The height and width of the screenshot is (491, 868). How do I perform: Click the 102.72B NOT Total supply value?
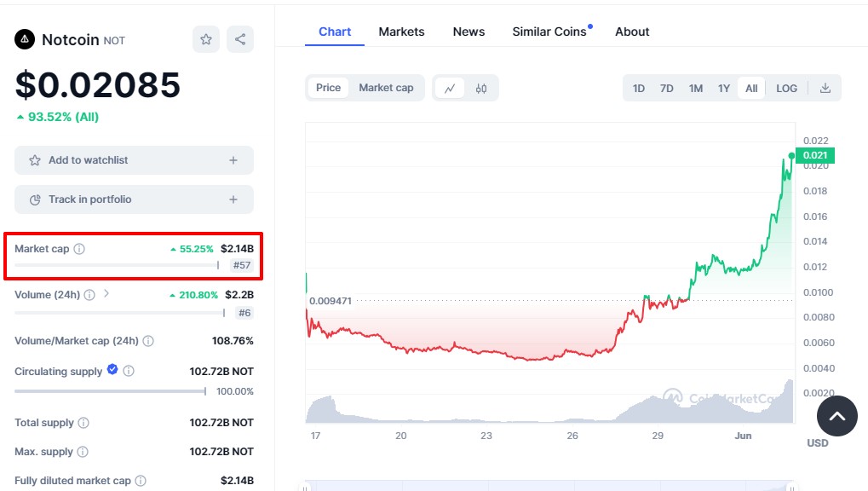221,423
